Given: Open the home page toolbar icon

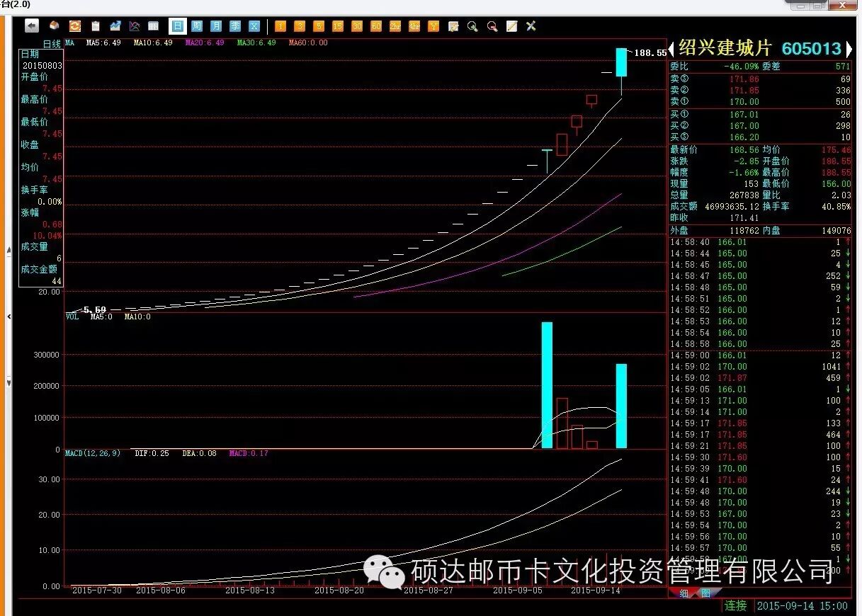Looking at the screenshot, I should (54, 26).
